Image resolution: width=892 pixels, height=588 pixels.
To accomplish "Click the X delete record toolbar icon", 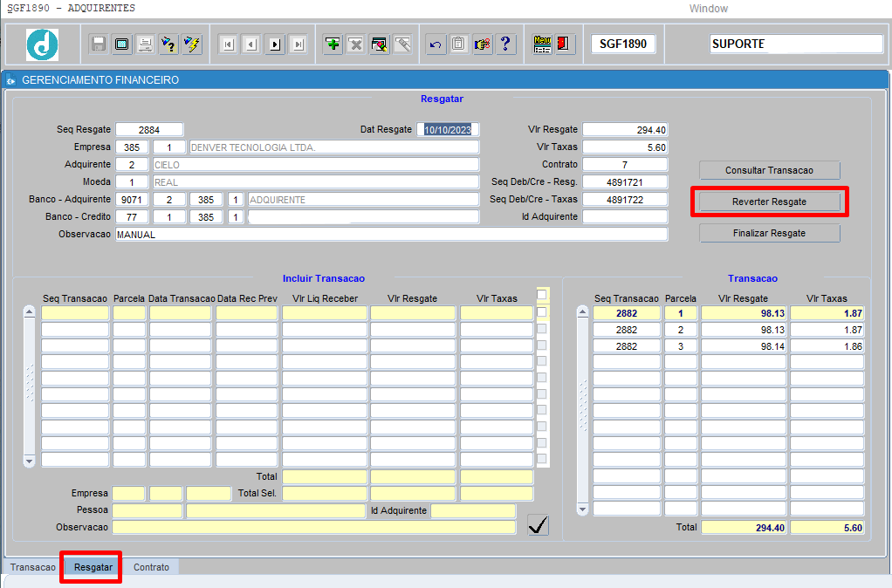I will tap(356, 44).
